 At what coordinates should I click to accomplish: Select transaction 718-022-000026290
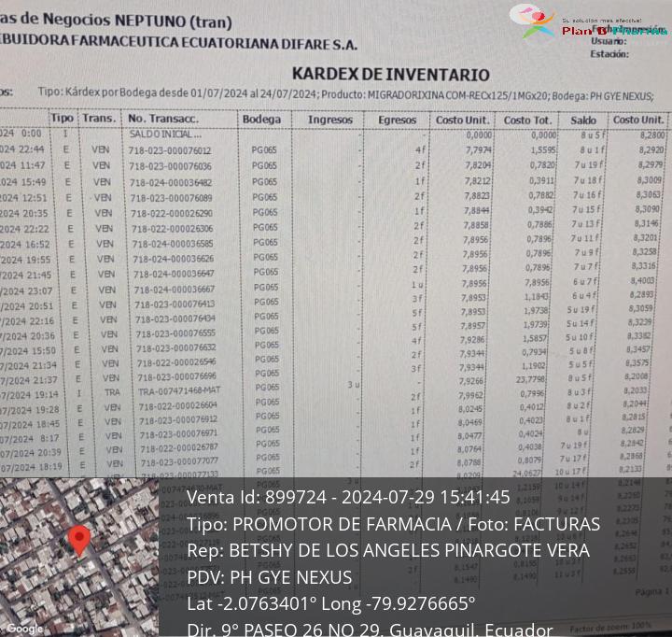click(172, 213)
